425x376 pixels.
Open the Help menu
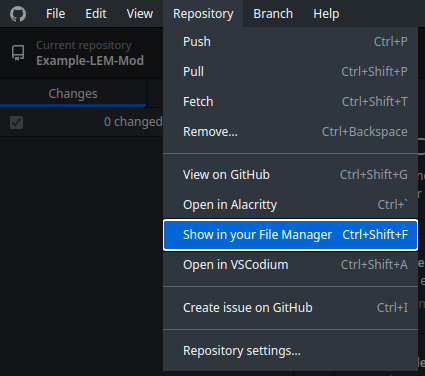(x=326, y=14)
